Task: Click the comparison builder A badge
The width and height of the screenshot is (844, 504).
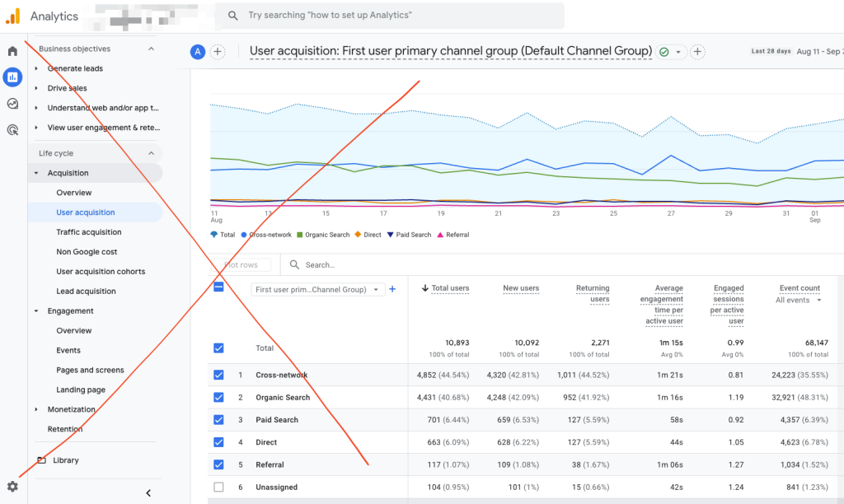Action: point(197,51)
